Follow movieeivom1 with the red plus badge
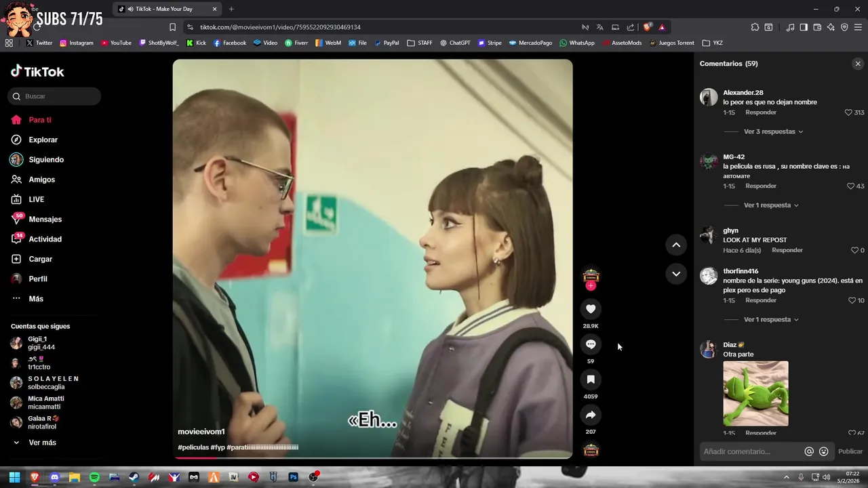The width and height of the screenshot is (868, 488). click(x=591, y=286)
